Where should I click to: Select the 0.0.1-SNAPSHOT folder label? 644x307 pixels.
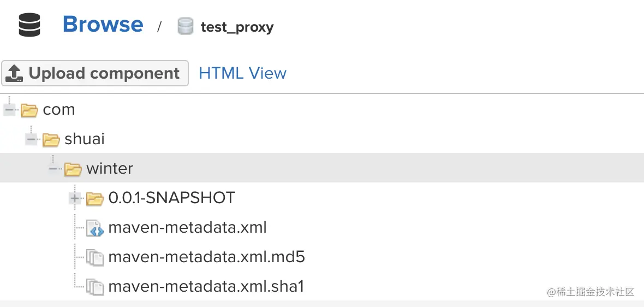(171, 198)
